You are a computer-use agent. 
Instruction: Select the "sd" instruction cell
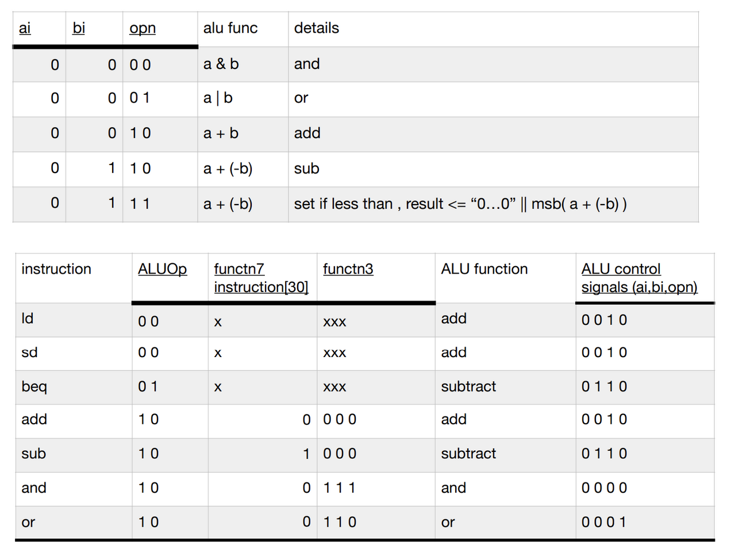(29, 352)
